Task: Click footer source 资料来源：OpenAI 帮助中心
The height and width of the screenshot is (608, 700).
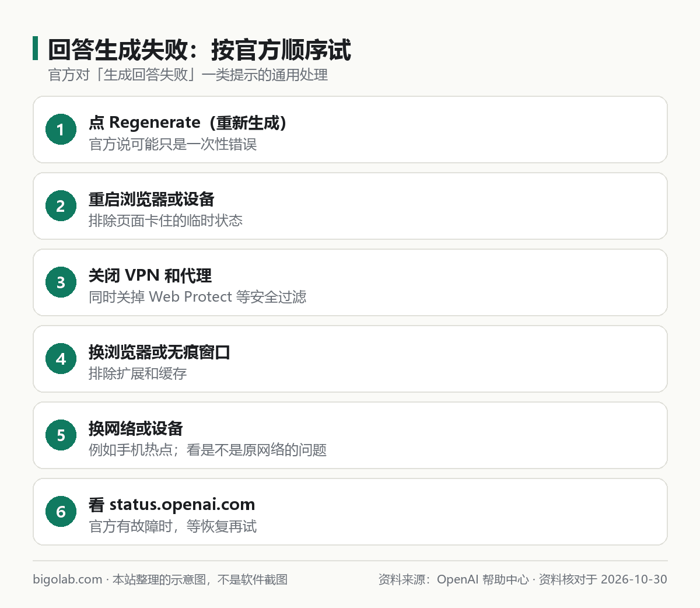Action: [x=453, y=579]
